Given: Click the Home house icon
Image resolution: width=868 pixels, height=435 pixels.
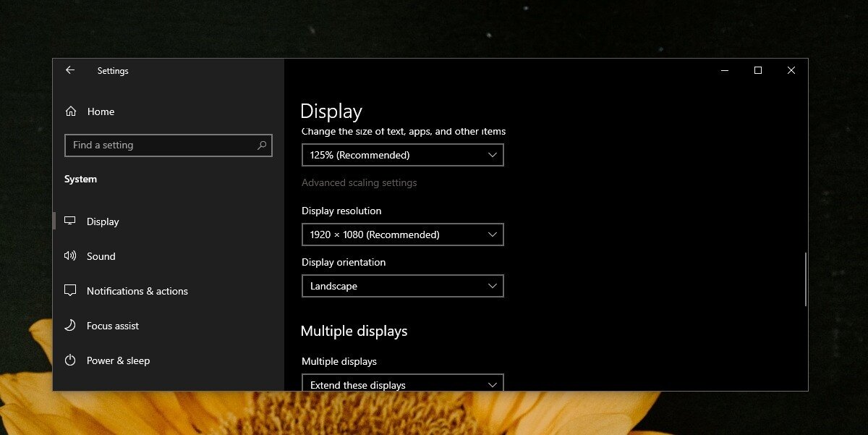Looking at the screenshot, I should 70,111.
